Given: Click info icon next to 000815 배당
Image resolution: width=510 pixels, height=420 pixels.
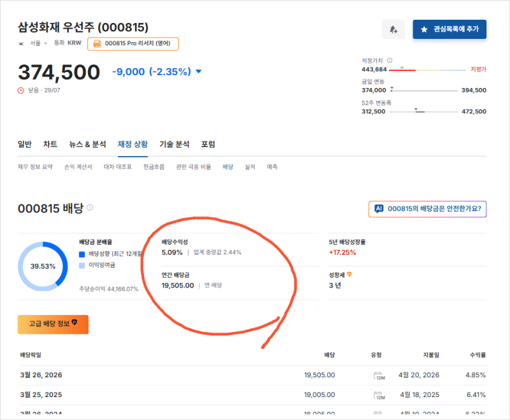Looking at the screenshot, I should (x=90, y=207).
